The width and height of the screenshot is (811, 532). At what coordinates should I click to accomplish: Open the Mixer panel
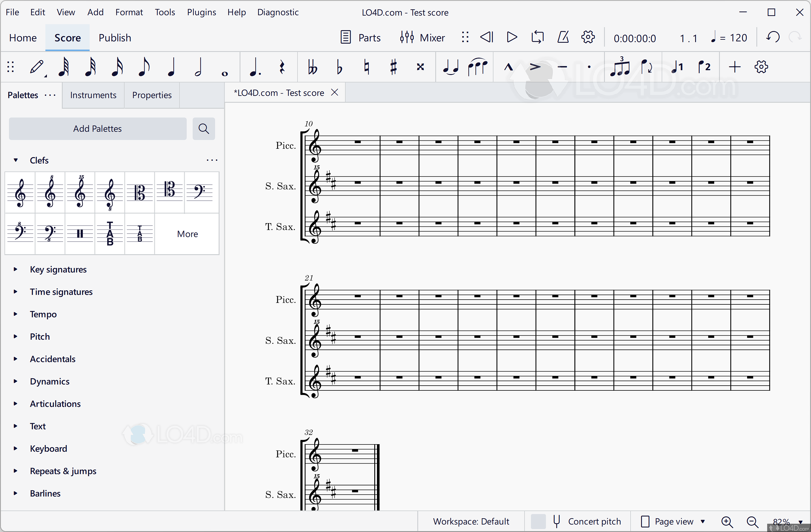(422, 38)
